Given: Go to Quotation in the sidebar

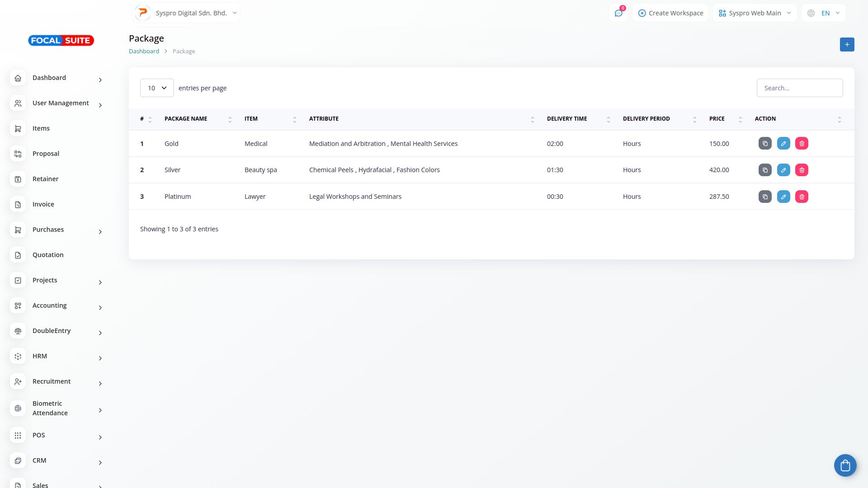Looking at the screenshot, I should [48, 255].
